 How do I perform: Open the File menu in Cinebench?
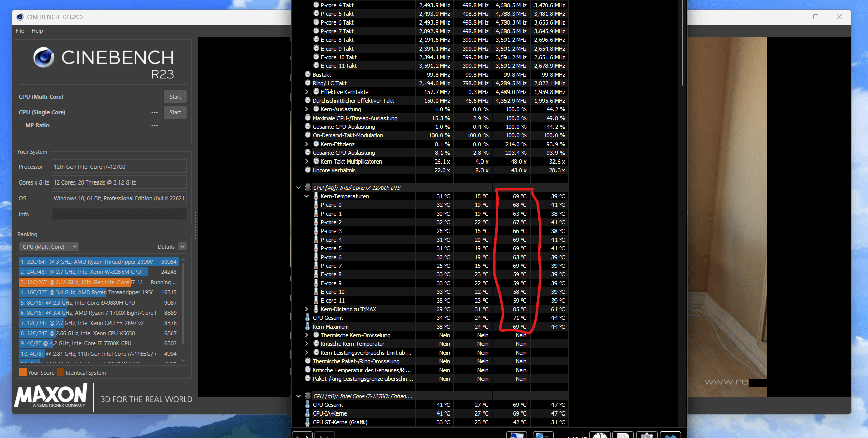[20, 31]
